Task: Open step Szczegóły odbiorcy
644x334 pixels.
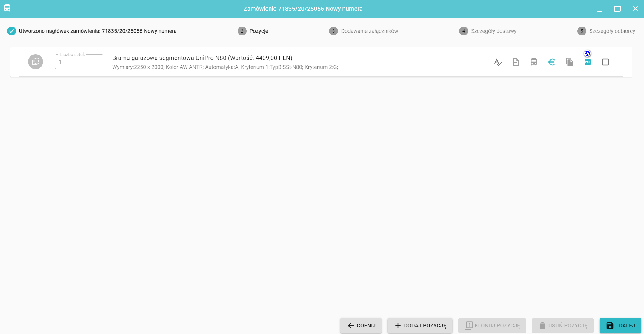Action: tap(612, 31)
